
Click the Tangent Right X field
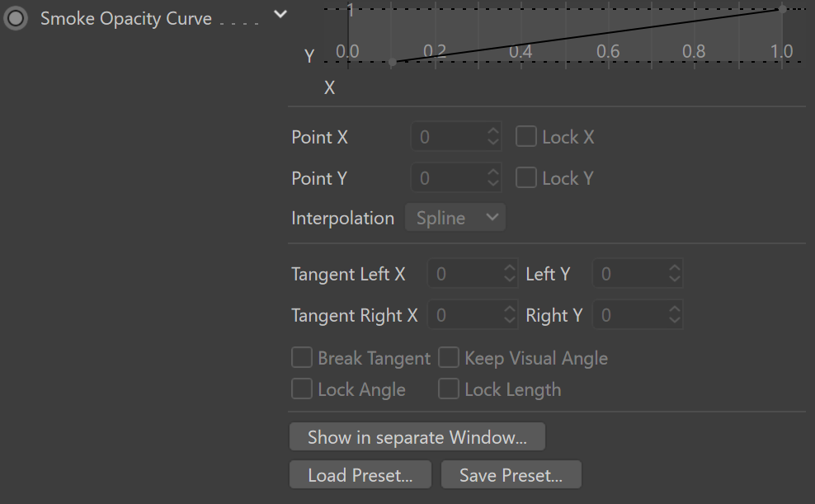(x=466, y=315)
